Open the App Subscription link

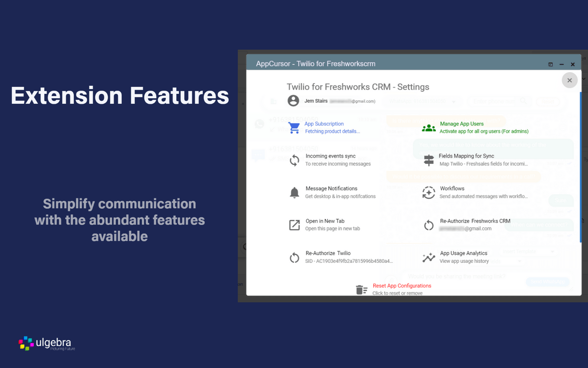pos(324,124)
